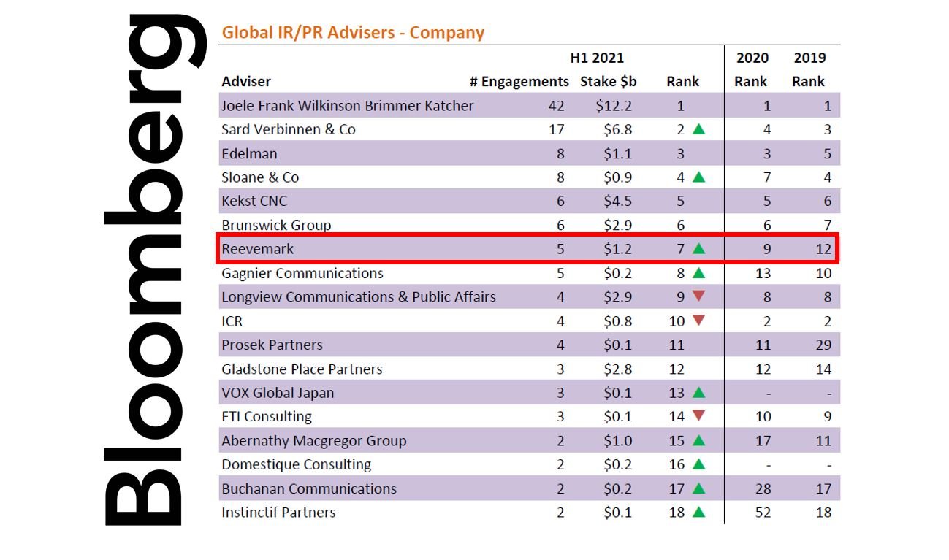
Task: Select Longview Communications & Public Affairs name
Action: pyautogui.click(x=359, y=297)
